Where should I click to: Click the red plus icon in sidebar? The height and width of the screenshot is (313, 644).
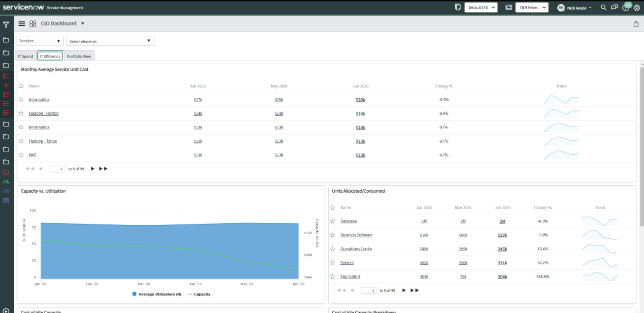[6, 85]
